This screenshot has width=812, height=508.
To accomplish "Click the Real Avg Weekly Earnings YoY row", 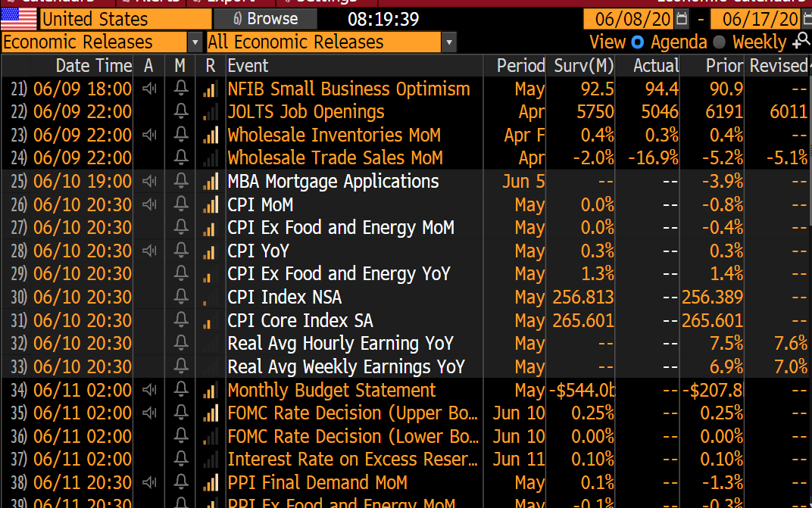I will pyautogui.click(x=405, y=366).
